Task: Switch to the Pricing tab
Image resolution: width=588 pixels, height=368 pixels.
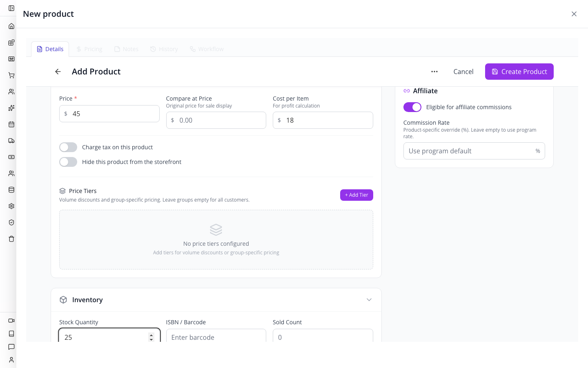Action: (89, 49)
